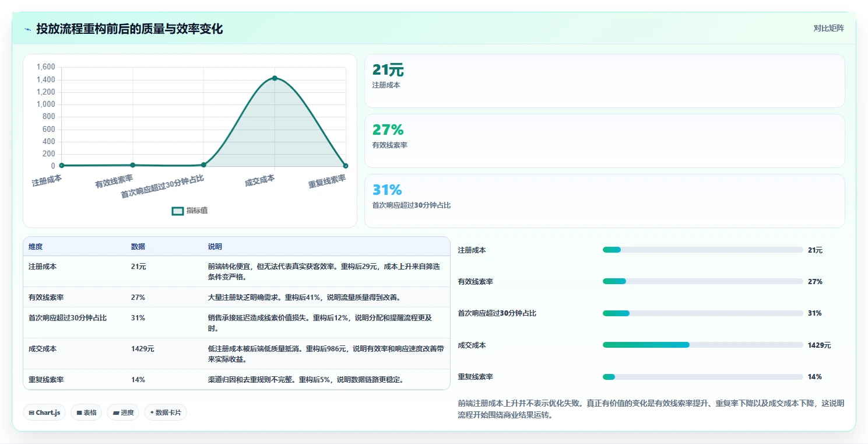Click the 1429元 value beside the progress bar
Screen dimensions: 868x444
tap(819, 345)
